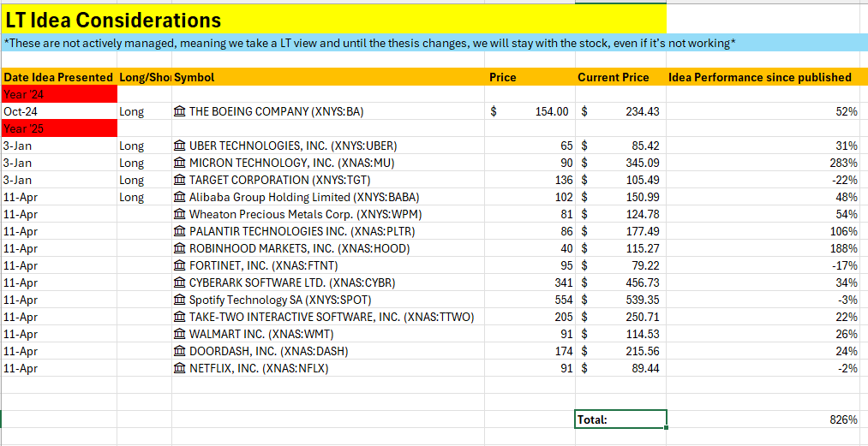
Task: Select DoorDash current price 215.56
Action: tap(621, 352)
